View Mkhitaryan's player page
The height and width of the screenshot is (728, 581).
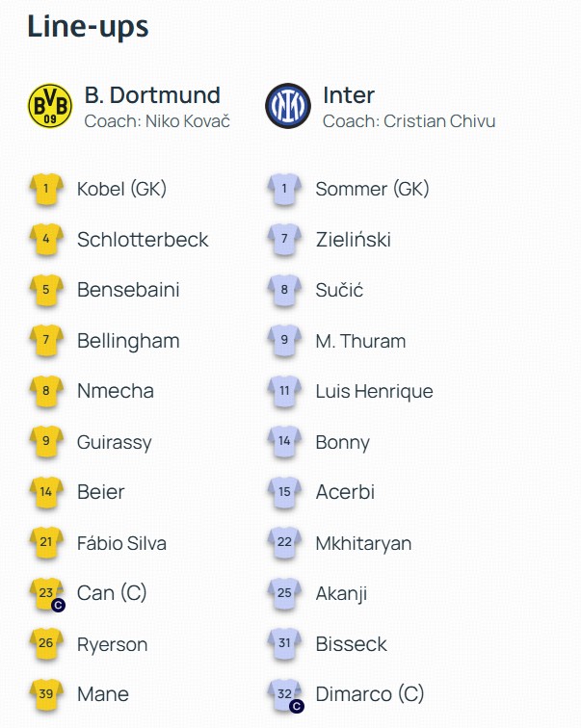pyautogui.click(x=363, y=543)
